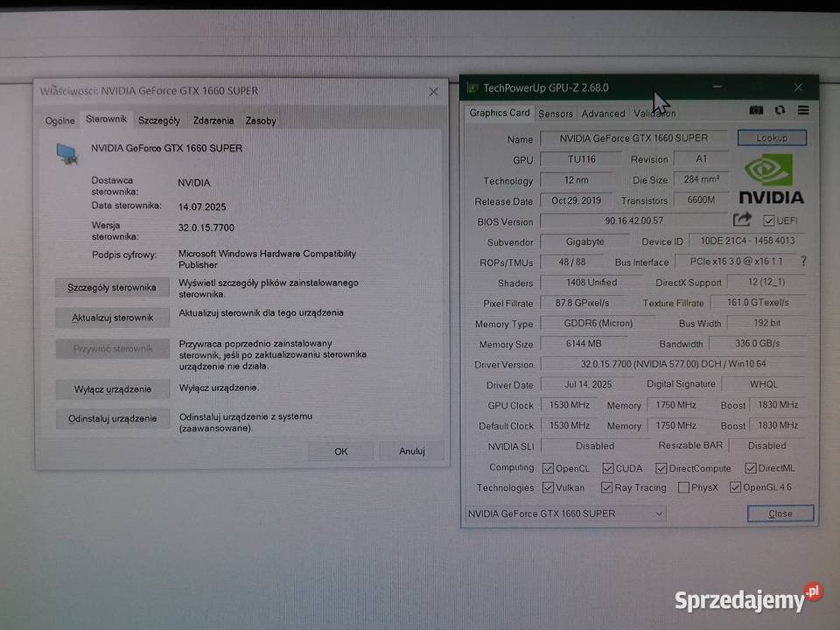This screenshot has width=840, height=630.
Task: Click the GPU-Z title bar app icon
Action: pyautogui.click(x=472, y=87)
